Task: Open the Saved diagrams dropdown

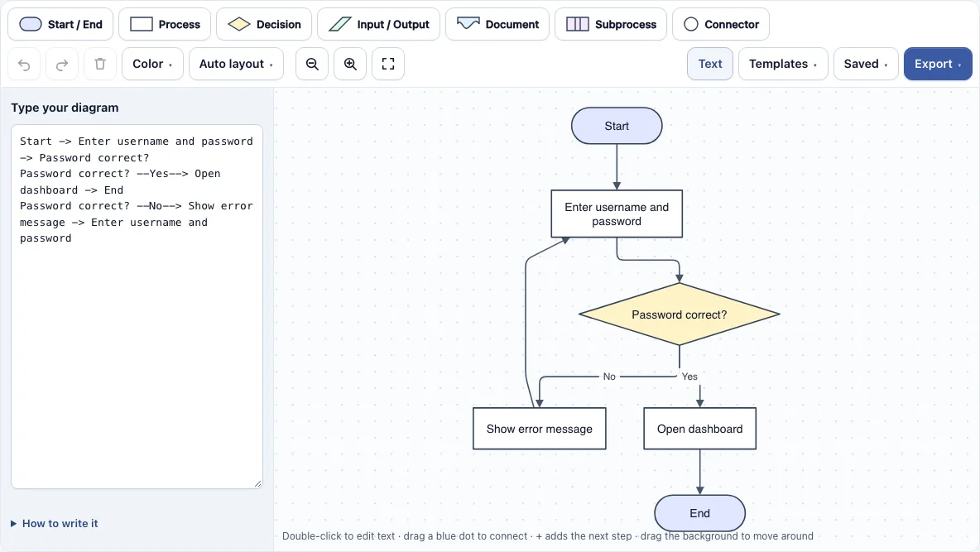Action: coord(866,64)
